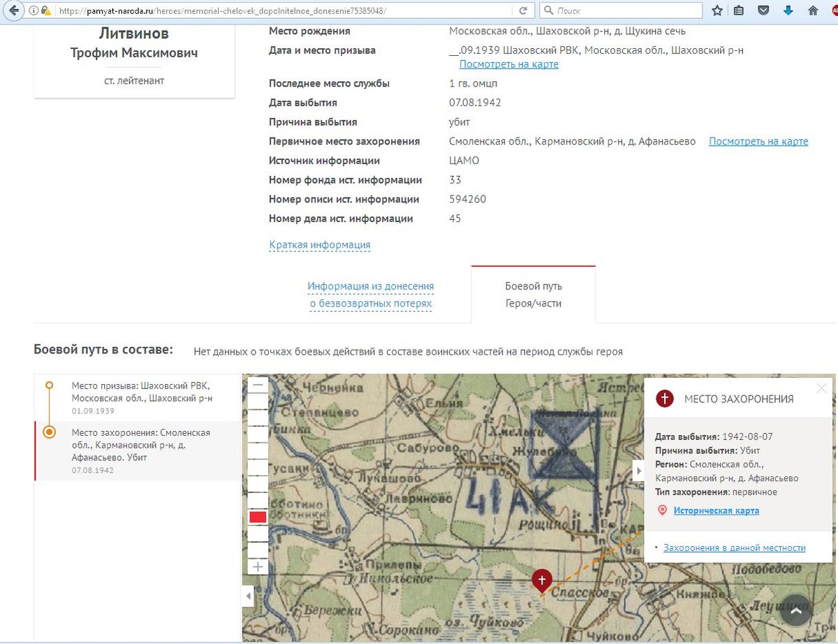
Task: Click the rank text ст. лейтенант
Action: [x=134, y=80]
